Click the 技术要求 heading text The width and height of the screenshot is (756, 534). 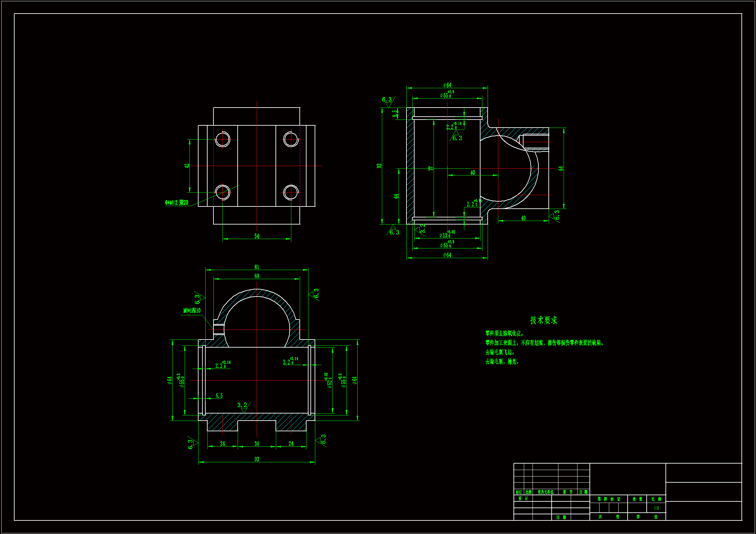(x=543, y=320)
